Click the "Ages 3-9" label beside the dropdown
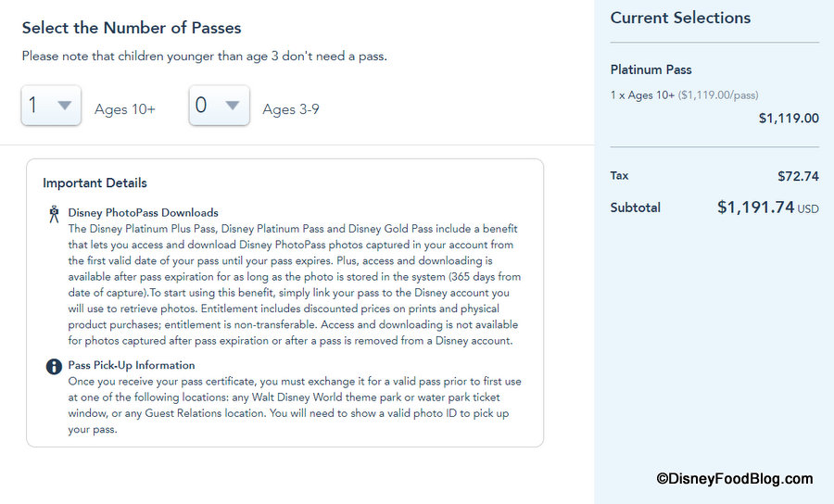 pos(291,109)
